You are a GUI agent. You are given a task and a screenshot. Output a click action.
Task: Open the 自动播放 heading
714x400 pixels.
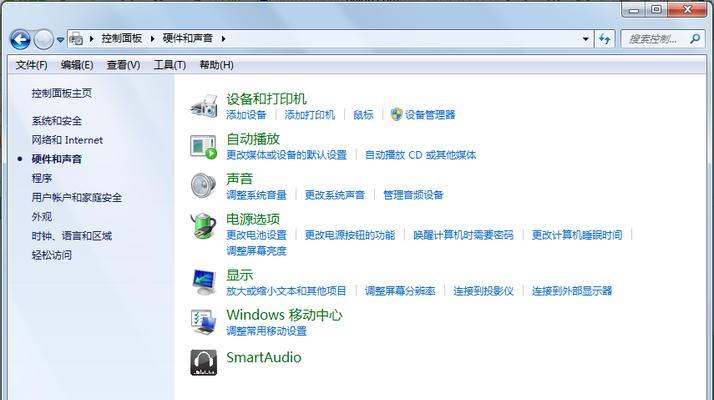click(x=253, y=138)
